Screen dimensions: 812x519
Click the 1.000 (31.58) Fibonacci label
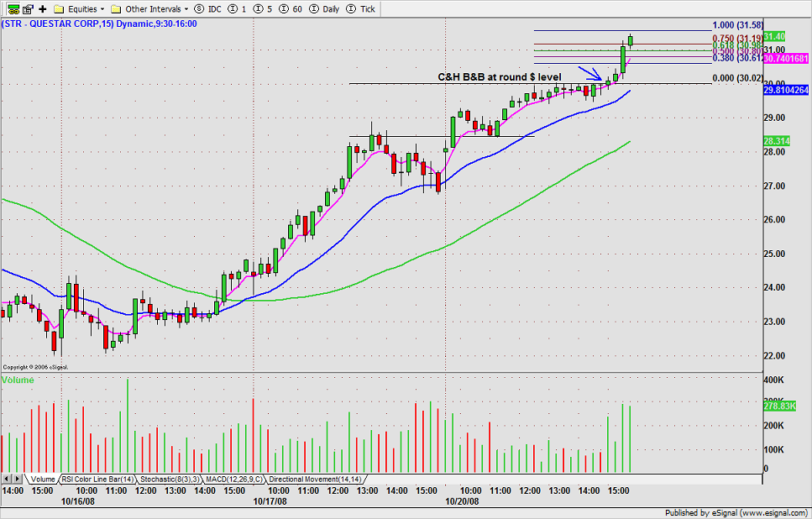[x=738, y=25]
